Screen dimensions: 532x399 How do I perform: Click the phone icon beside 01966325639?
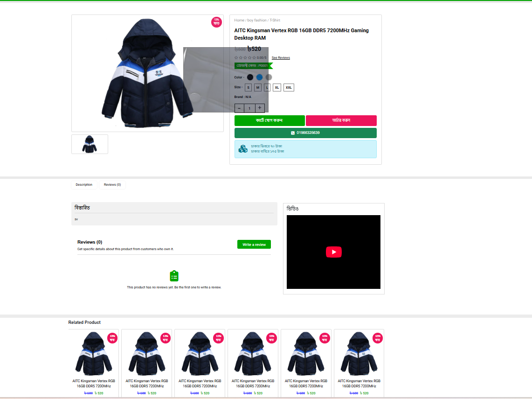(x=293, y=133)
